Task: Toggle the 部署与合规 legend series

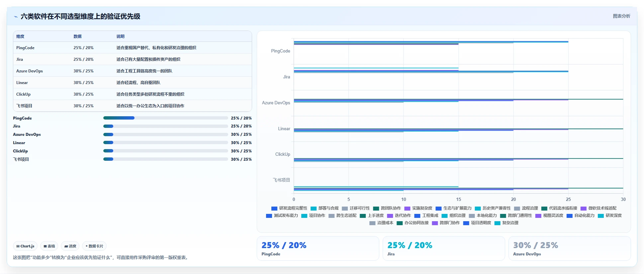Action: (324, 208)
